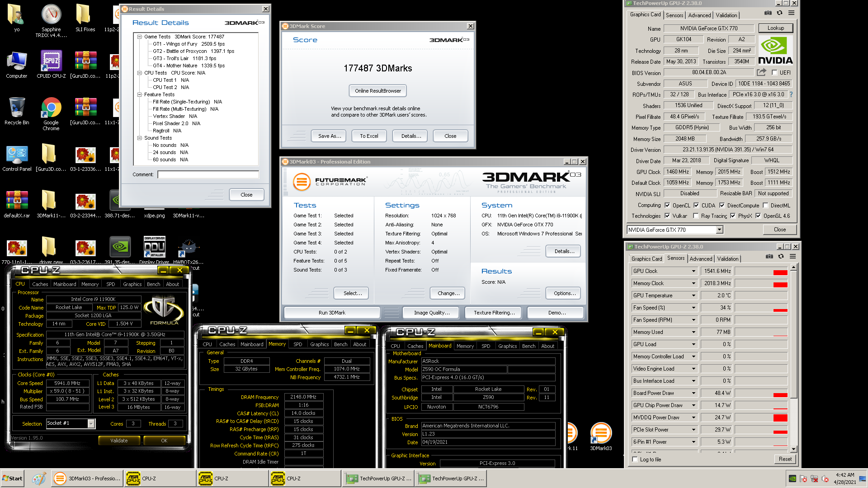Image resolution: width=868 pixels, height=488 pixels.
Task: Open SPD tab in Memory tab CPU-Z window
Action: tap(297, 344)
